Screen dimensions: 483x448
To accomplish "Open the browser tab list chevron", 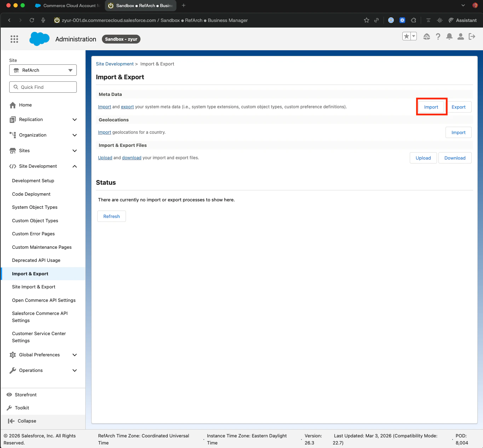I will pos(463,5).
